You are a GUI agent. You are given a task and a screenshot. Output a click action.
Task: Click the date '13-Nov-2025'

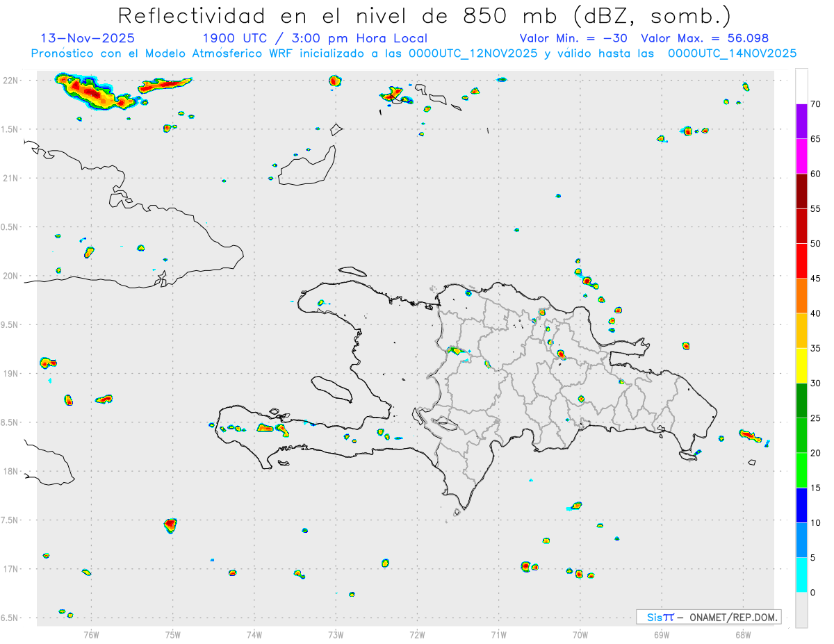[88, 38]
